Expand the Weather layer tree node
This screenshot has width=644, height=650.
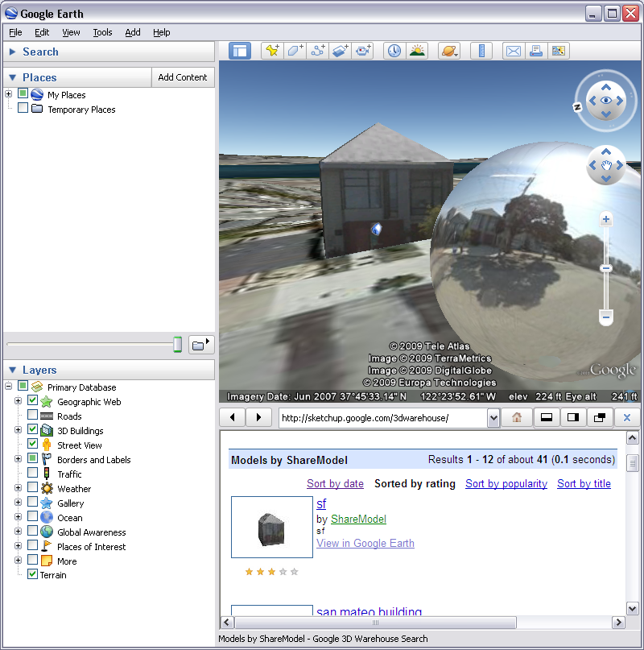pyautogui.click(x=18, y=489)
